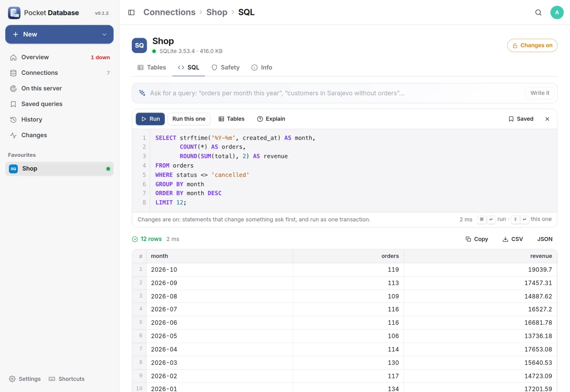Explain the current query
Image resolution: width=570 pixels, height=392 pixels.
point(271,119)
